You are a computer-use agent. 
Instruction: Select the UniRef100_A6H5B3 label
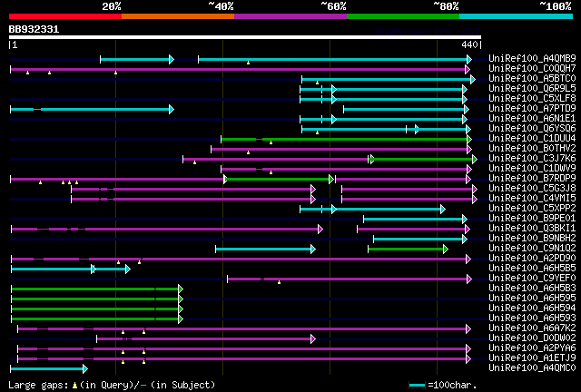coord(532,289)
